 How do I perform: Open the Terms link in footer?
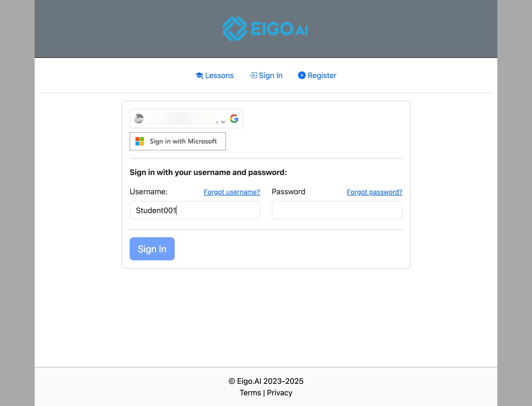point(250,393)
